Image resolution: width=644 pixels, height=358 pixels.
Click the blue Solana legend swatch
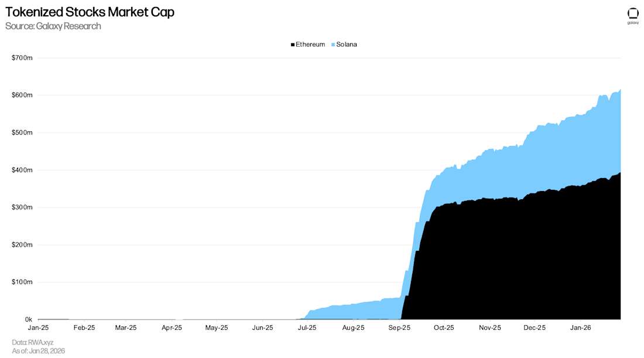tap(333, 45)
